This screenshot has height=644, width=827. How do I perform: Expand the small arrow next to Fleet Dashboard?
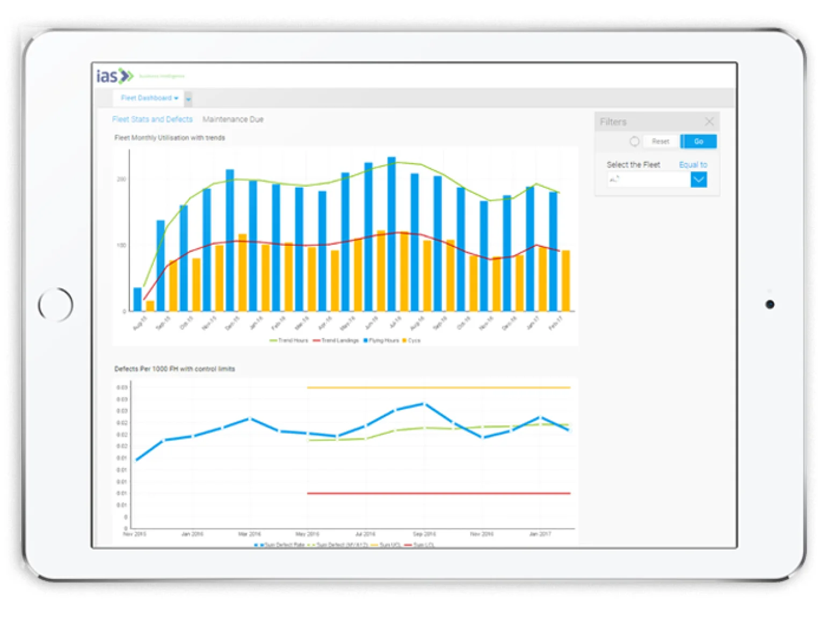tap(188, 99)
